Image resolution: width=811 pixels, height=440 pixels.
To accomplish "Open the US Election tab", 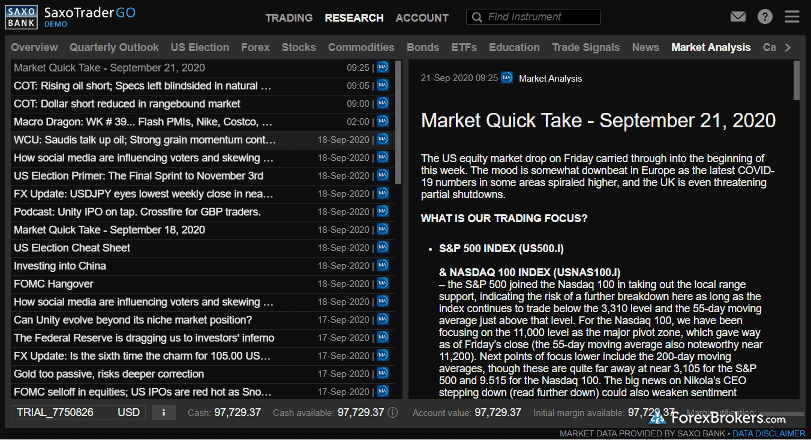I will 200,48.
